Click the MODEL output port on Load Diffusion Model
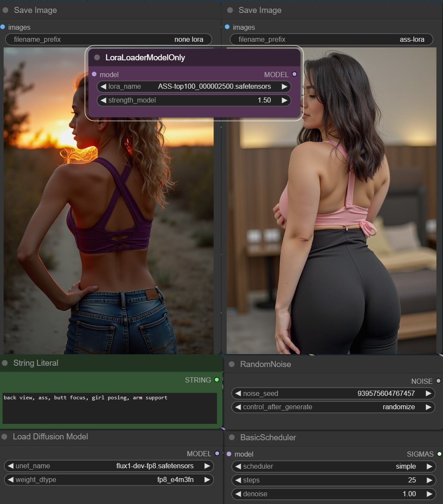443x504 pixels. [217, 454]
